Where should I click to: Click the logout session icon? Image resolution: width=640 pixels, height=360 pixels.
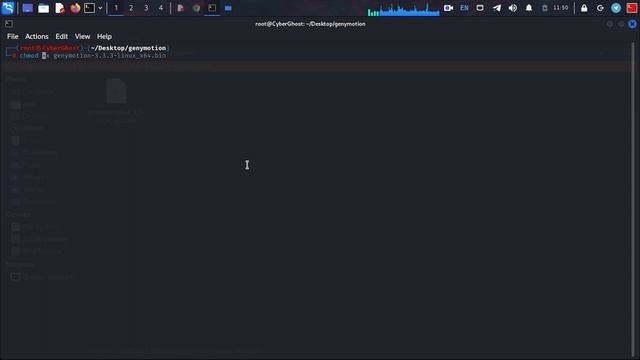600,8
